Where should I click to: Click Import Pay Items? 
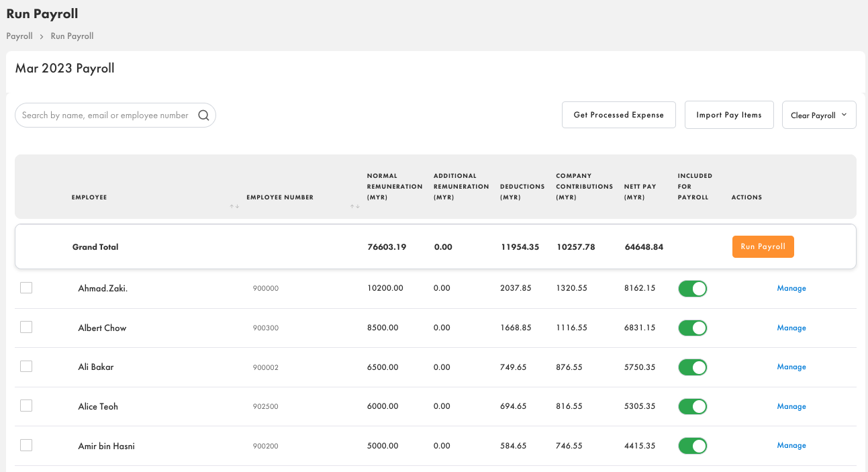coord(729,115)
